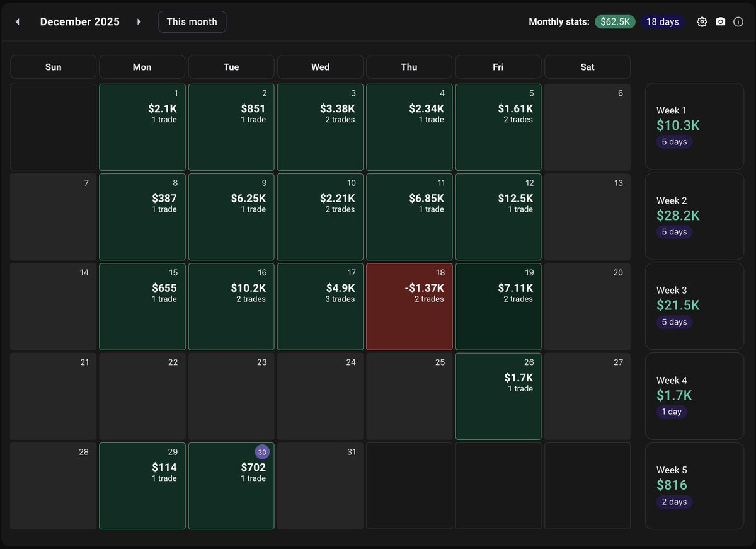Select the empty December 22 cell

click(142, 396)
